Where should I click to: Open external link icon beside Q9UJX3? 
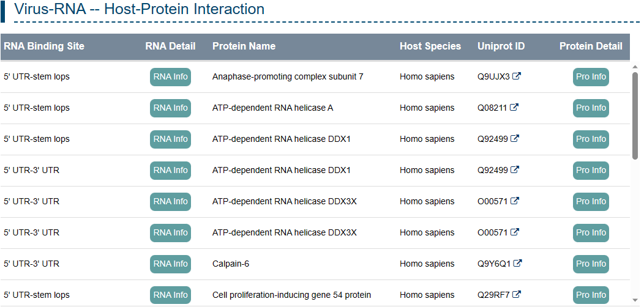pyautogui.click(x=517, y=76)
